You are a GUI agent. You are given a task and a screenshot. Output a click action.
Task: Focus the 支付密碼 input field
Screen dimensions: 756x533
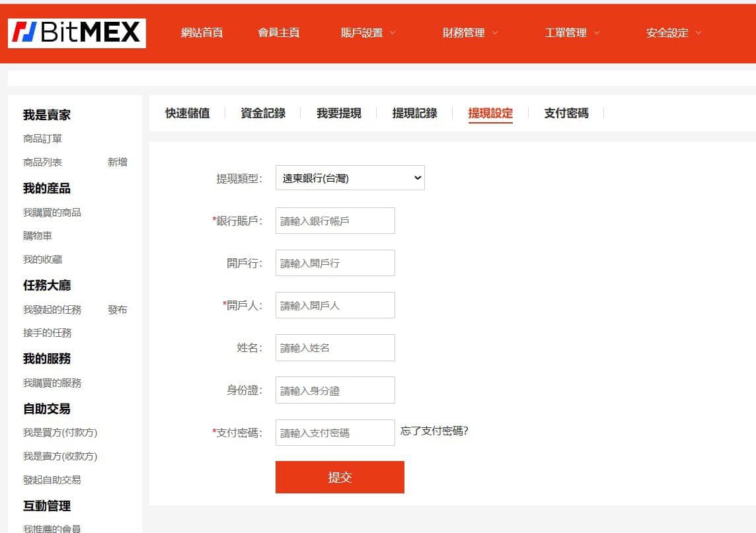tap(335, 433)
